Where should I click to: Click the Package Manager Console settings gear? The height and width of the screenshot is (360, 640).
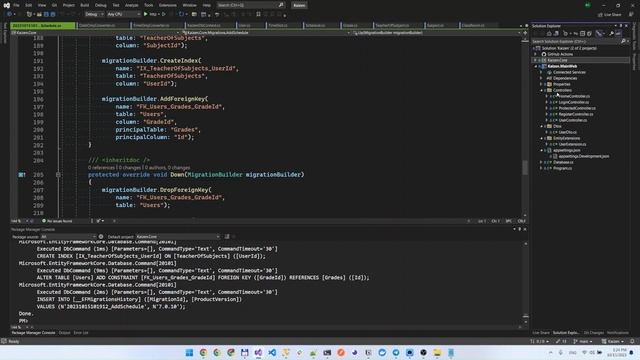click(x=101, y=237)
